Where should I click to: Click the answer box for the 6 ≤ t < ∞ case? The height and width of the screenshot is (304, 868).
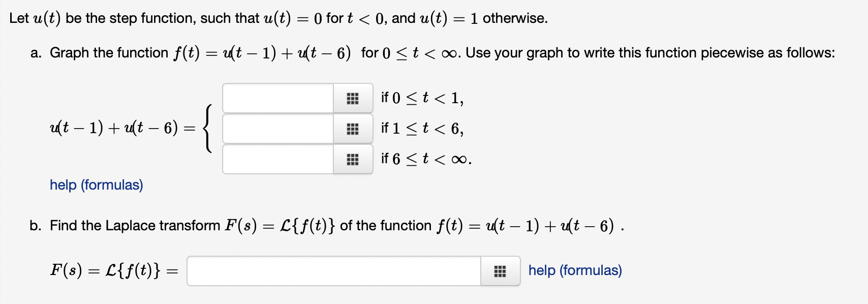click(277, 159)
